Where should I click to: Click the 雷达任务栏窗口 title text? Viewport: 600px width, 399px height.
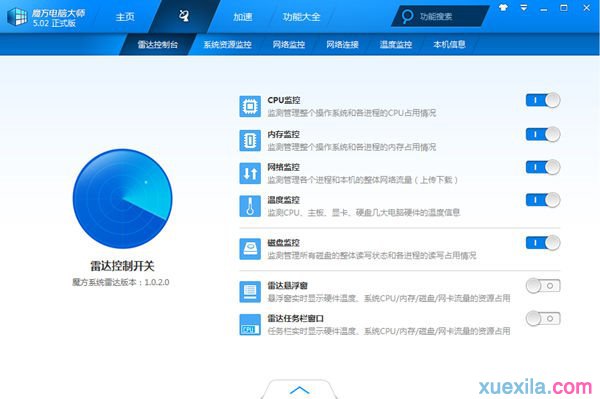point(295,319)
